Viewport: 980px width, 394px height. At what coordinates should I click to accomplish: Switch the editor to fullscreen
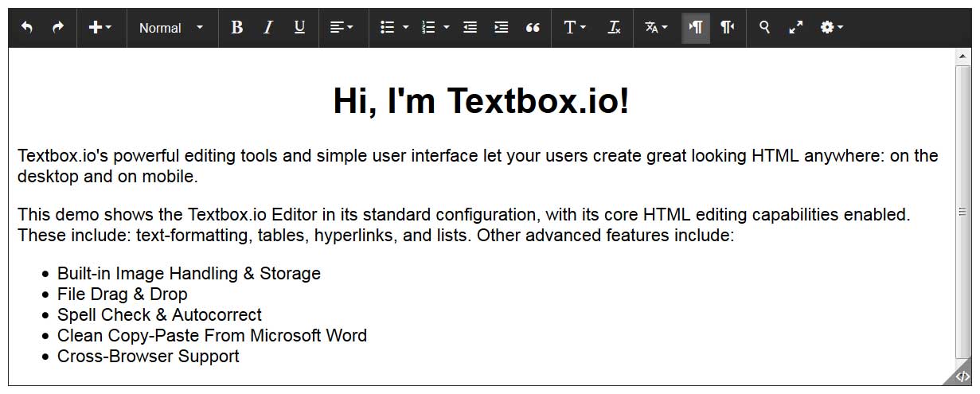coord(795,27)
